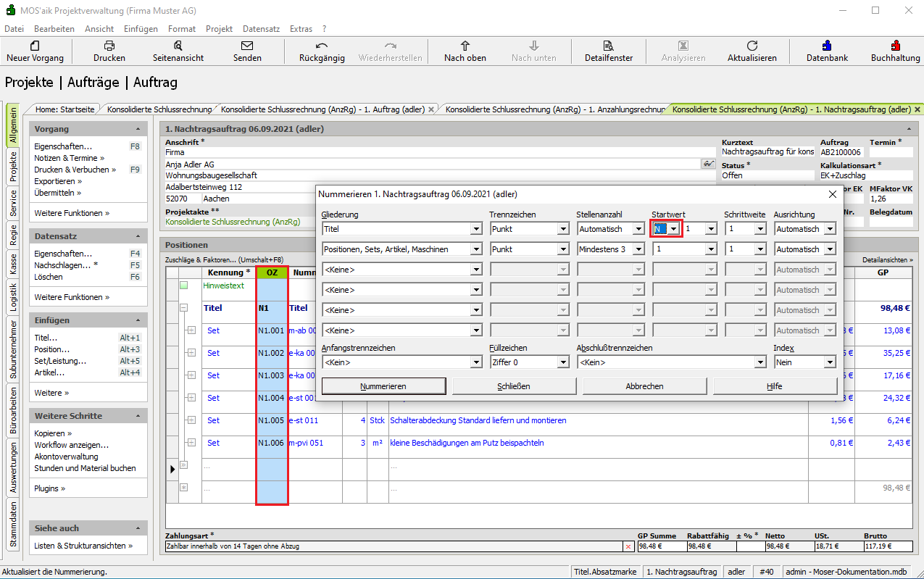
Task: Switch to the Home: Startseite tab
Action: (65, 109)
